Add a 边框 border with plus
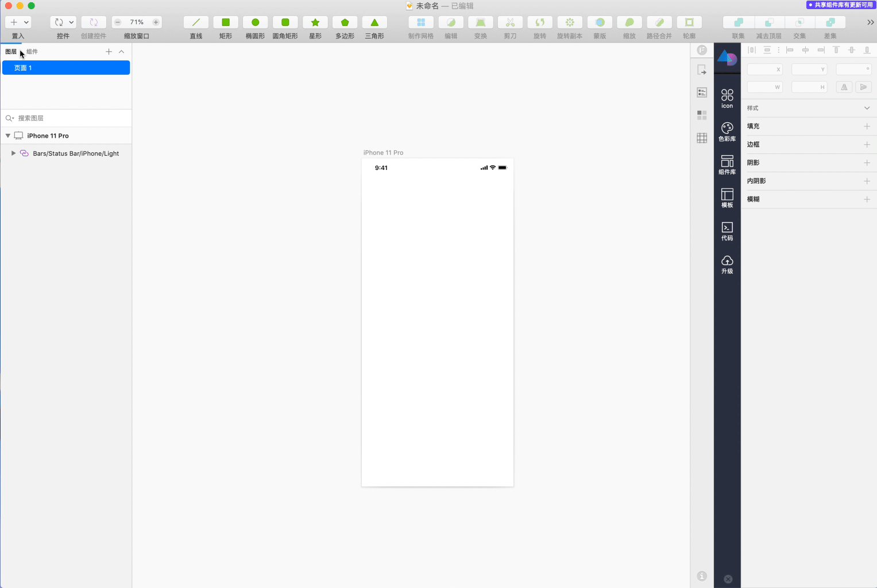Image resolution: width=877 pixels, height=588 pixels. point(867,145)
